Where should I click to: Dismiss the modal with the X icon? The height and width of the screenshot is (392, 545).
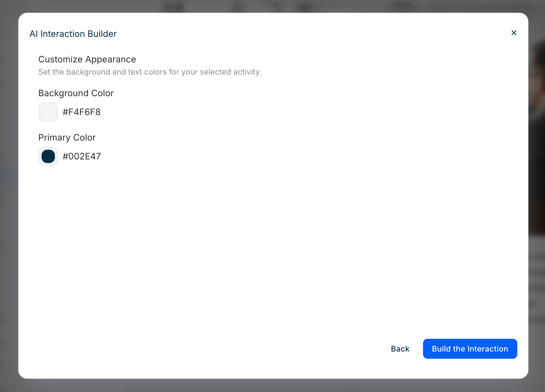click(514, 33)
